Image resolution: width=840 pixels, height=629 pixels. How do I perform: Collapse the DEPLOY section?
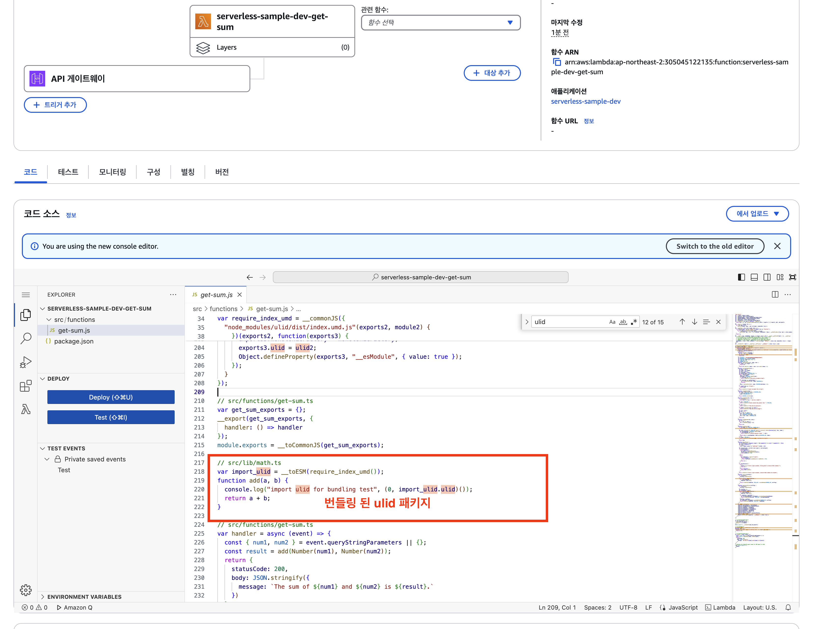click(58, 379)
